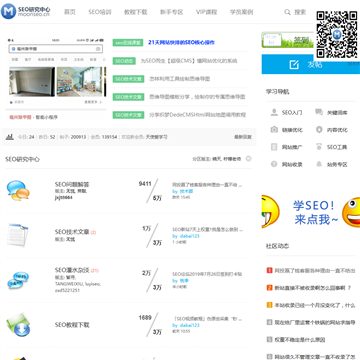Open the SEO培训 navigation item
This screenshot has width=360, height=360.
coord(100,12)
